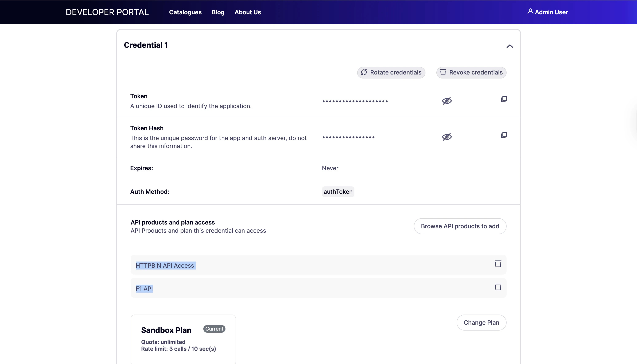Show the Token Hash password

[447, 137]
